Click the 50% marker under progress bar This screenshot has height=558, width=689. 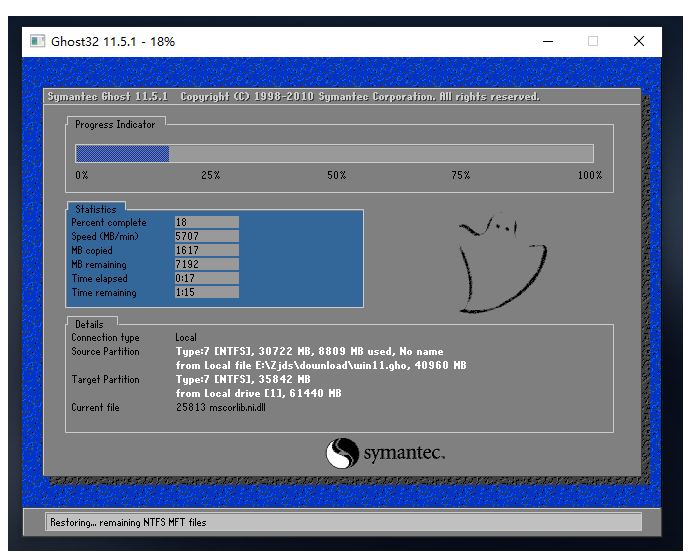336,175
